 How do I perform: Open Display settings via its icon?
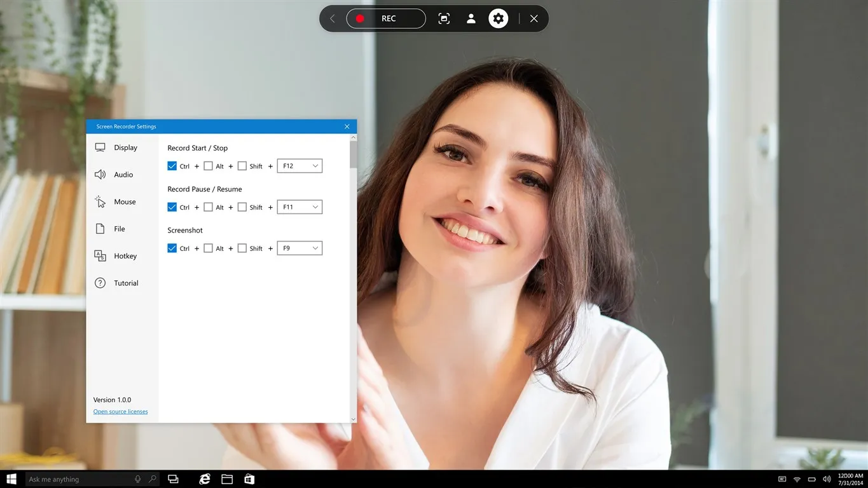100,147
